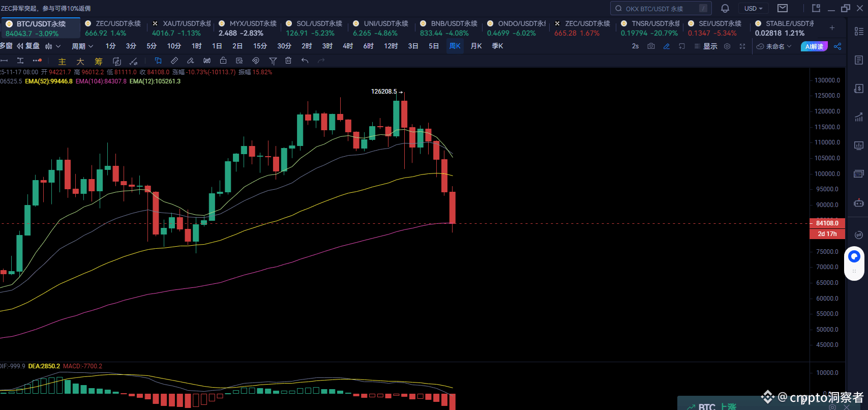Enter fullscreen chart mode

[742, 46]
